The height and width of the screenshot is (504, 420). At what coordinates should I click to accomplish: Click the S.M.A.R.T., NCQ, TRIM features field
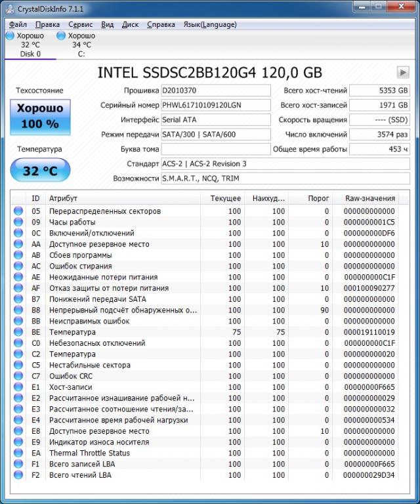click(285, 178)
